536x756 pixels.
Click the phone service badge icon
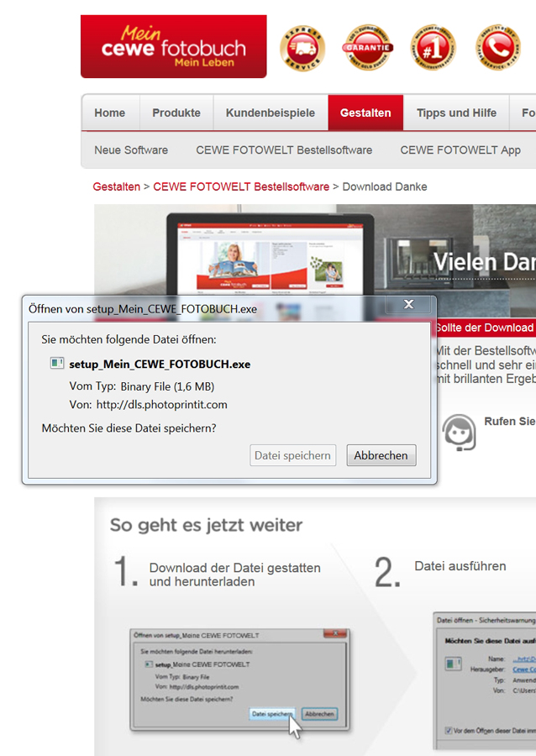pyautogui.click(x=498, y=48)
